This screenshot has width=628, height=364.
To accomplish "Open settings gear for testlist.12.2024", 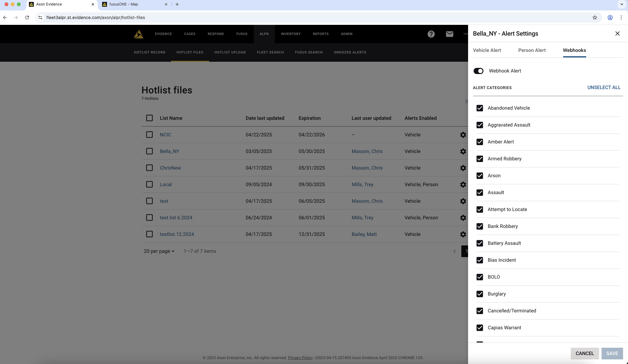I will tap(463, 234).
